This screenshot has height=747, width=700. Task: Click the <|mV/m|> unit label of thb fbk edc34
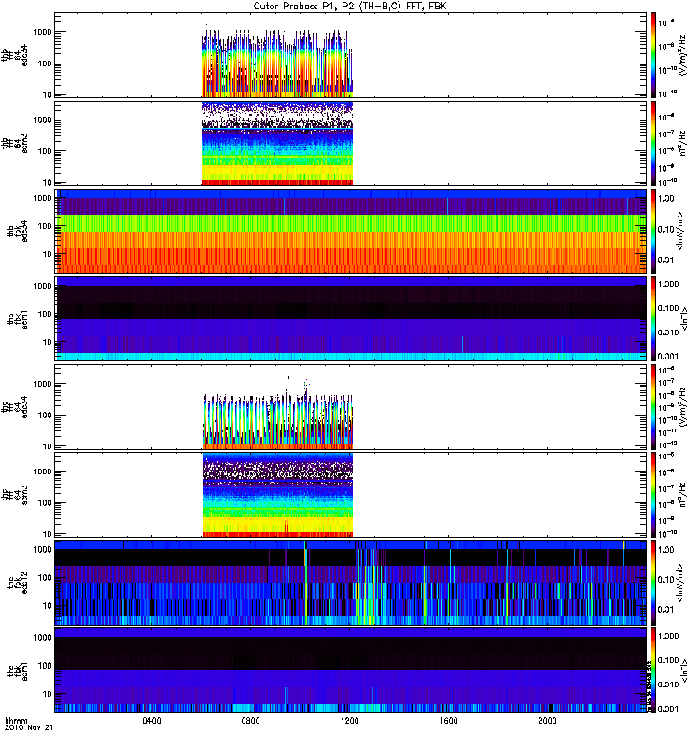(680, 231)
